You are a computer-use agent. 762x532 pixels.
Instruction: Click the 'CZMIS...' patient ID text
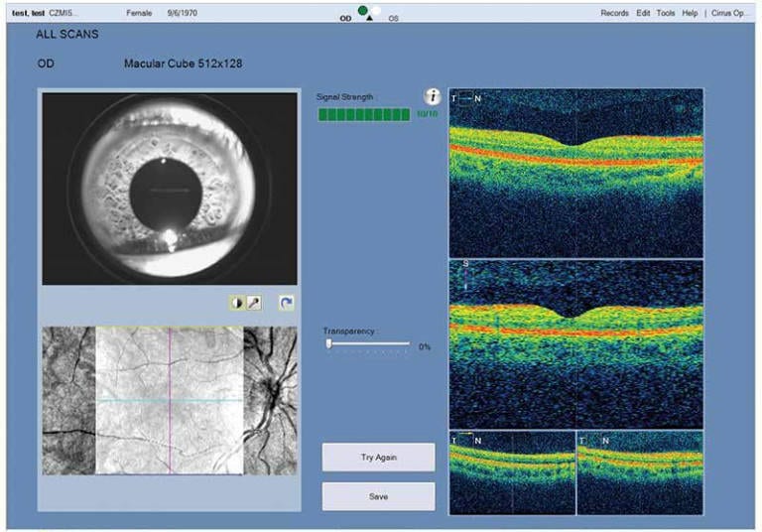pyautogui.click(x=63, y=13)
